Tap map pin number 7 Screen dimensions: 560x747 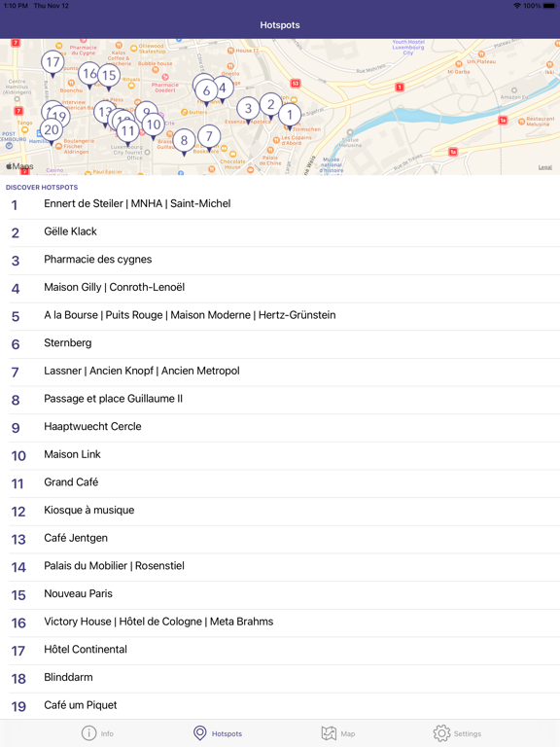tap(209, 137)
